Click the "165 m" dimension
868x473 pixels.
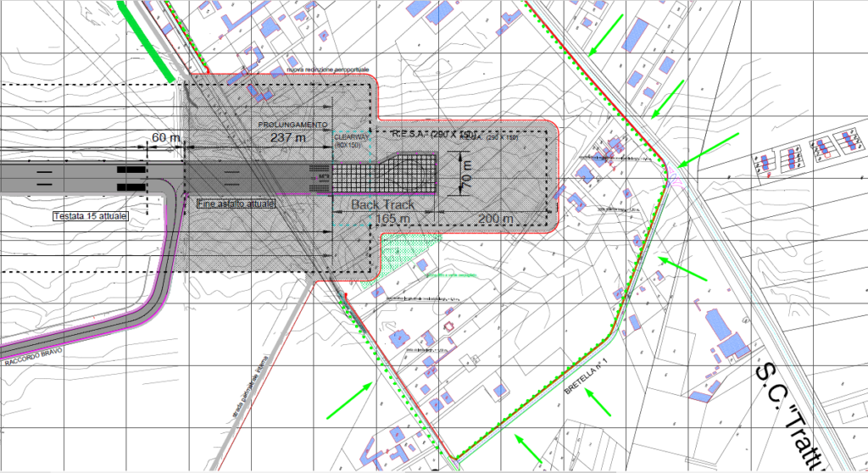tap(392, 218)
